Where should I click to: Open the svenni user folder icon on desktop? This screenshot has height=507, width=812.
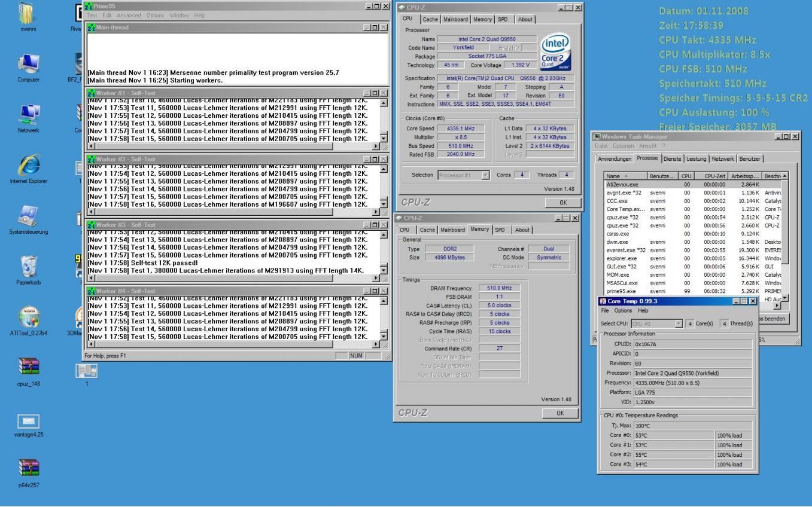pyautogui.click(x=29, y=14)
